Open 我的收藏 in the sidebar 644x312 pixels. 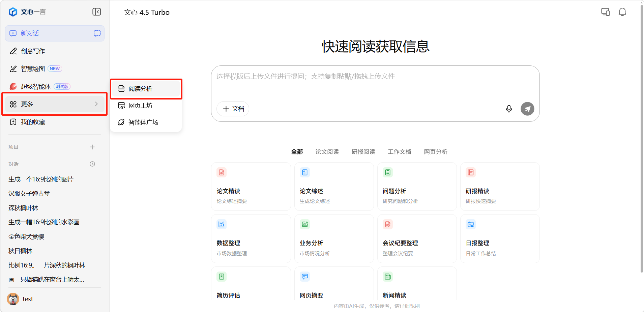click(x=55, y=122)
